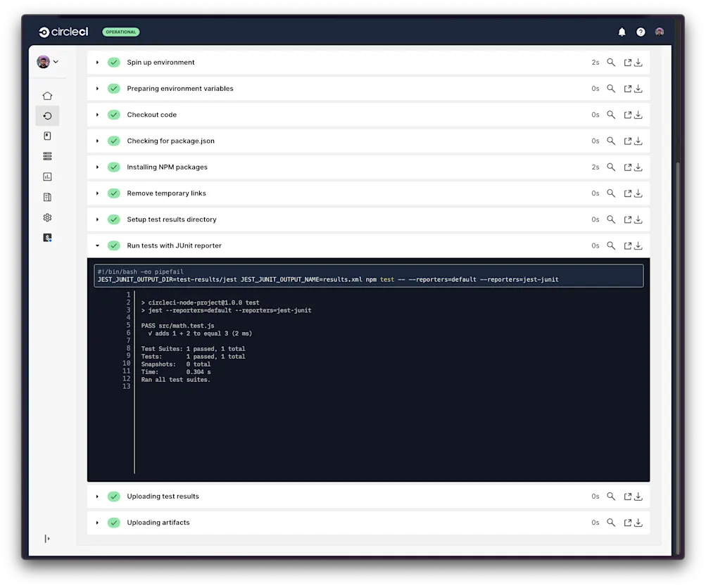Open the Home dashboard icon in the sidebar
The width and height of the screenshot is (706, 588).
tap(47, 95)
